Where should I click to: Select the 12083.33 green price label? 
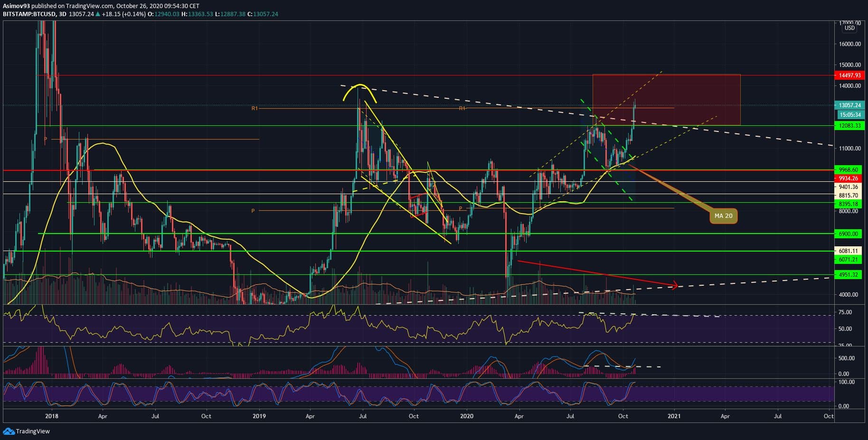849,126
